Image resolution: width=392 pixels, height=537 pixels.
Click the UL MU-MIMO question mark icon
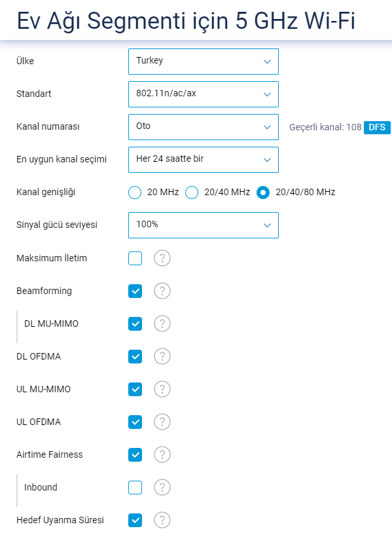[162, 390]
